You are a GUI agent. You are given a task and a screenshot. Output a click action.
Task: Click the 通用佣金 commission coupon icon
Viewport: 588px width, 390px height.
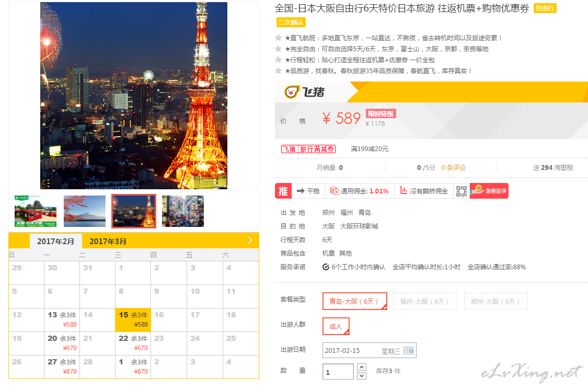point(335,191)
